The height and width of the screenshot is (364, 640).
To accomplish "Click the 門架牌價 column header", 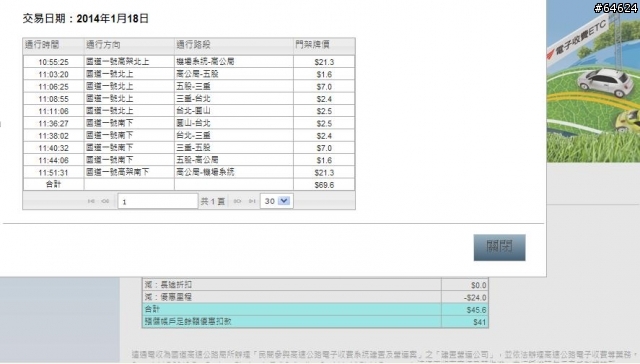I will tap(324, 45).
